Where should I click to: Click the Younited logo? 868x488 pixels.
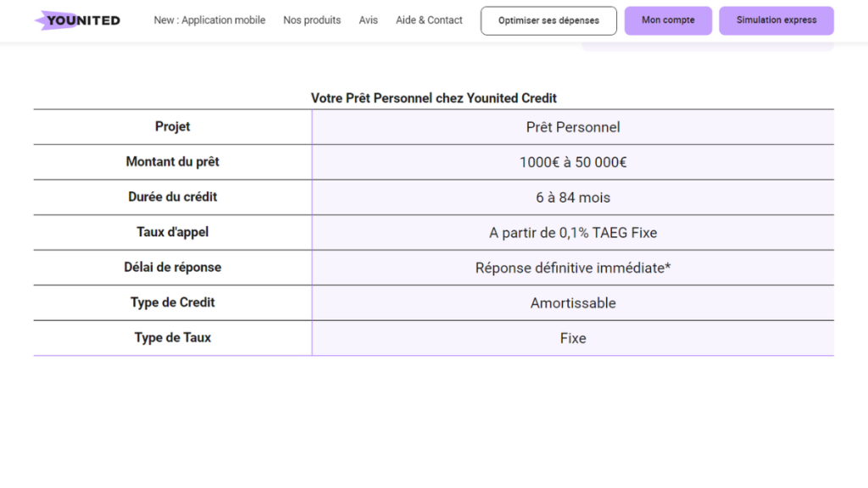tap(77, 20)
